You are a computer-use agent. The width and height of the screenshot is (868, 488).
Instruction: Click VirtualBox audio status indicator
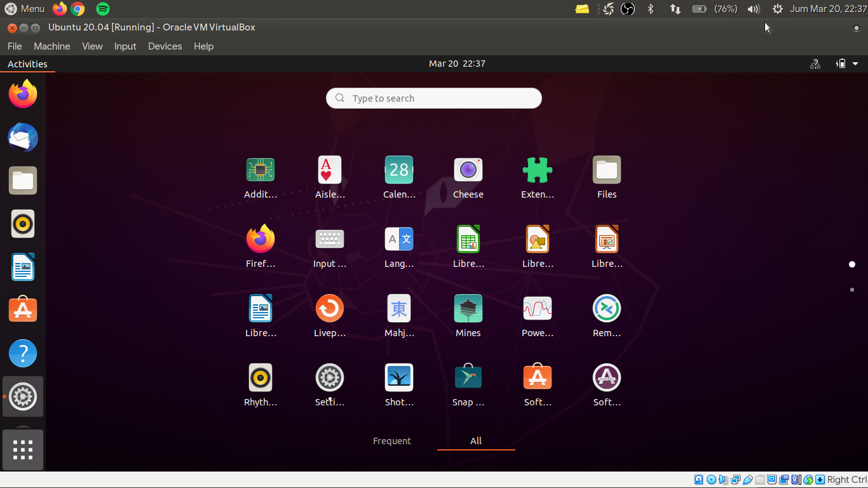pyautogui.click(x=723, y=480)
